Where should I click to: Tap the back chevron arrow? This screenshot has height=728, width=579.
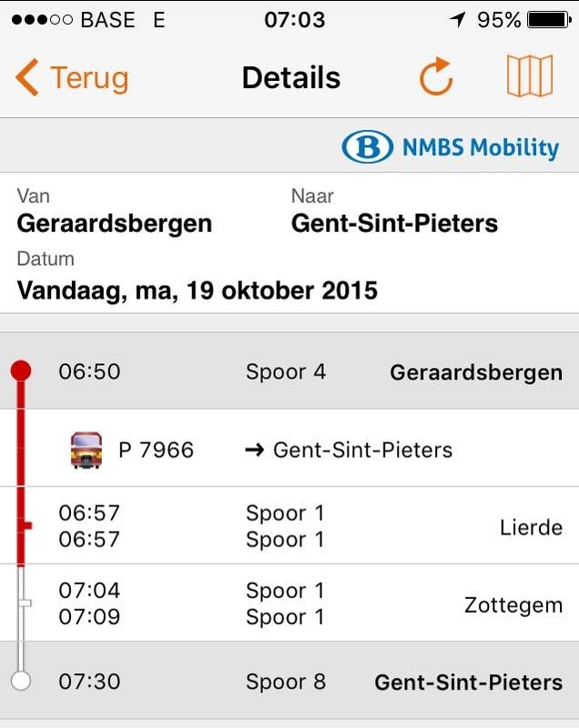[x=27, y=78]
